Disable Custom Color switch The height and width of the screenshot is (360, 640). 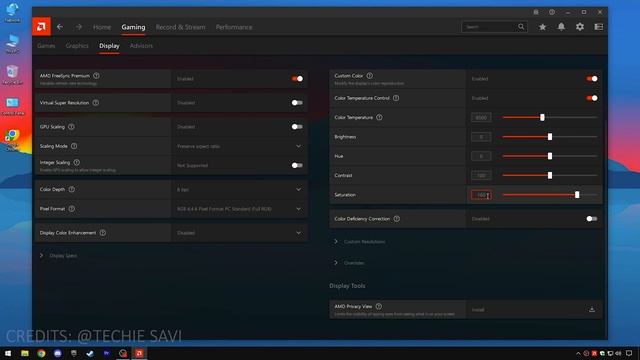(x=592, y=79)
